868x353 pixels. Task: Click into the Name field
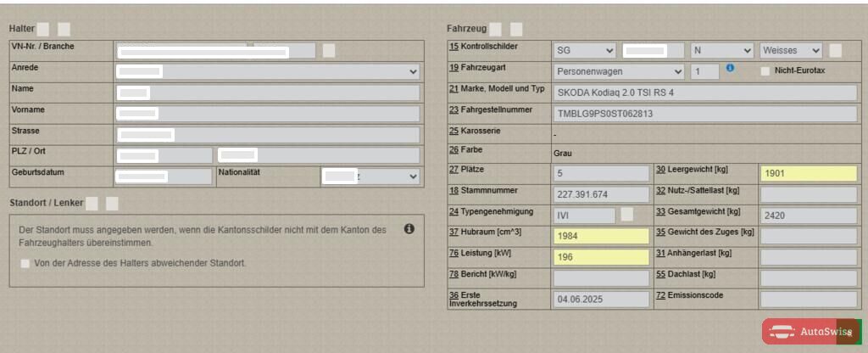[x=268, y=92]
